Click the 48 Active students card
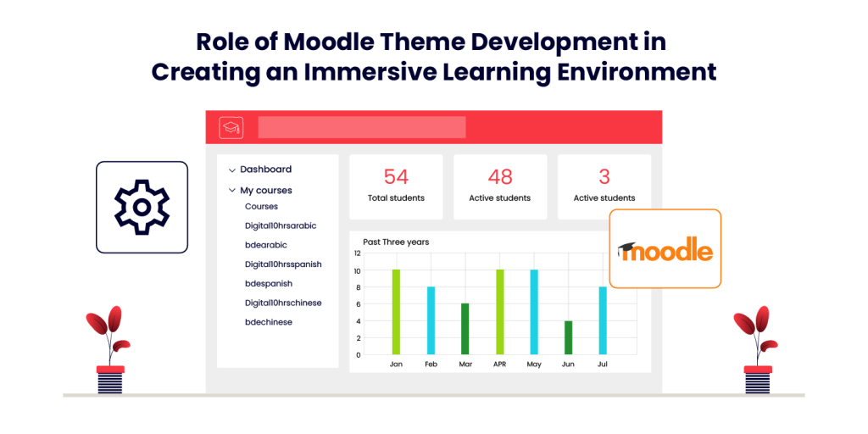This screenshot has width=868, height=434. pyautogui.click(x=500, y=186)
